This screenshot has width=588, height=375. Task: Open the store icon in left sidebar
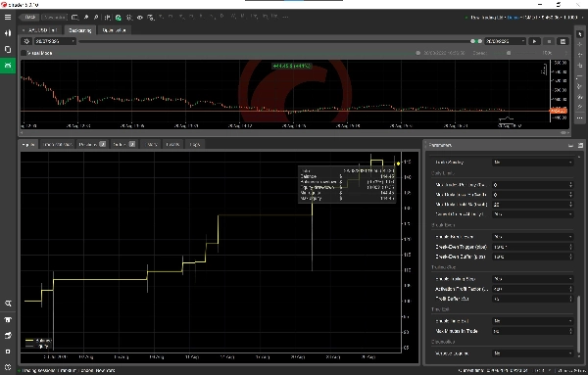(x=8, y=319)
